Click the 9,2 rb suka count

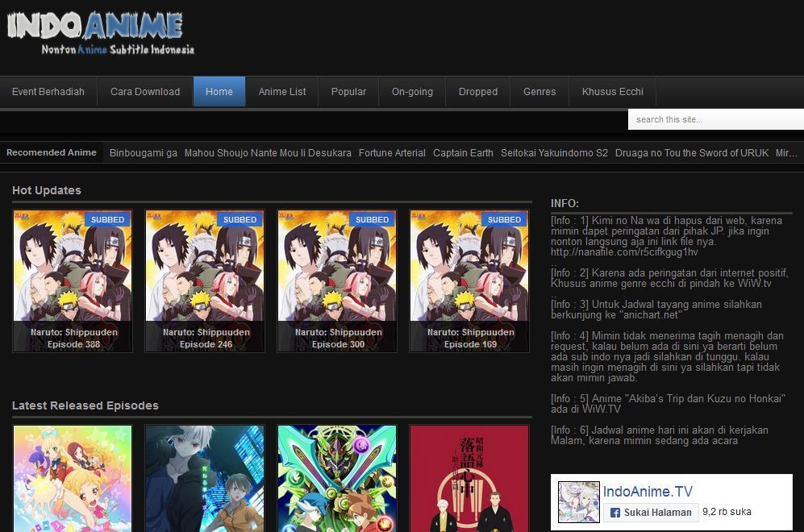[x=727, y=512]
